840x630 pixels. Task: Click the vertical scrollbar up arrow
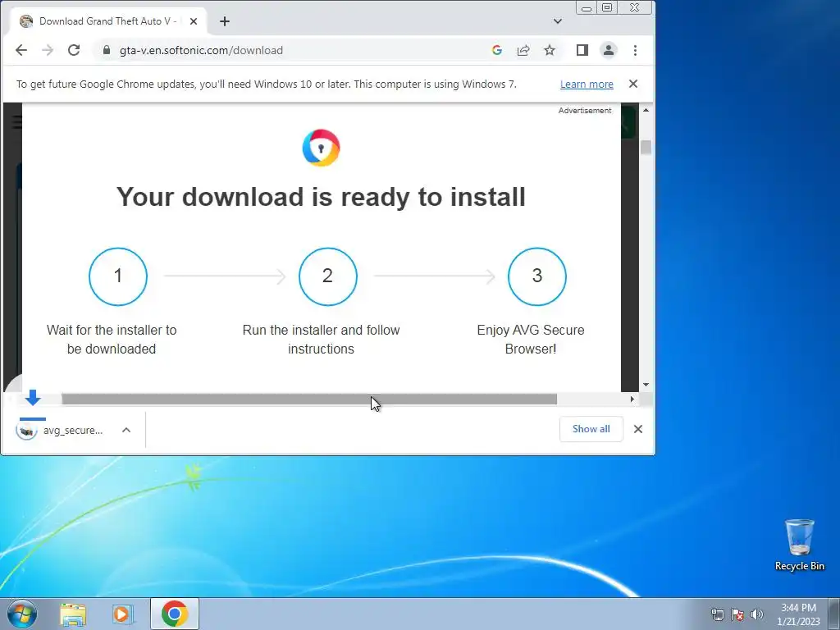(x=646, y=110)
